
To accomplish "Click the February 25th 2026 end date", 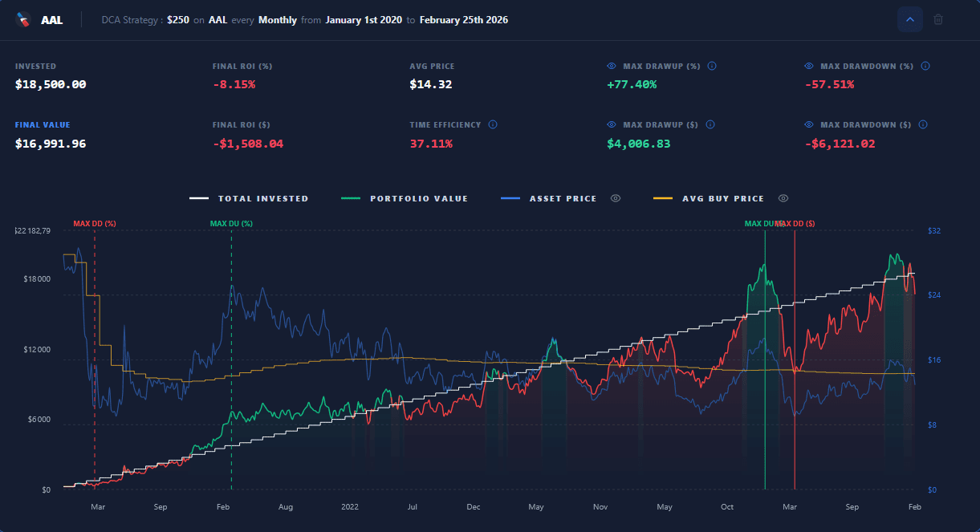I will 464,20.
